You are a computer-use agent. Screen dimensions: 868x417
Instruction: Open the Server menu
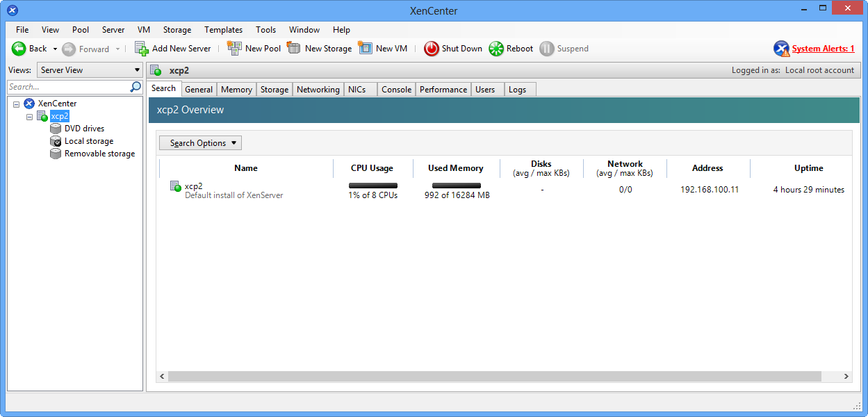point(113,30)
